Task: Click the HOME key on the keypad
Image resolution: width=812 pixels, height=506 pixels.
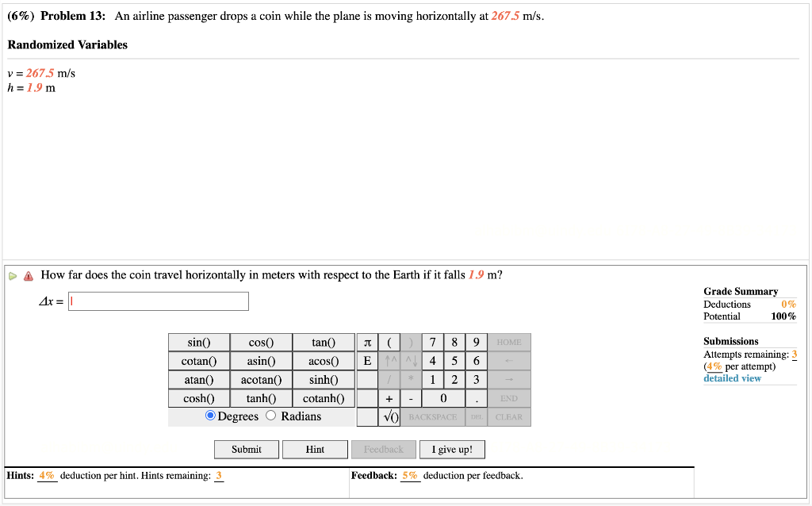Action: (508, 342)
